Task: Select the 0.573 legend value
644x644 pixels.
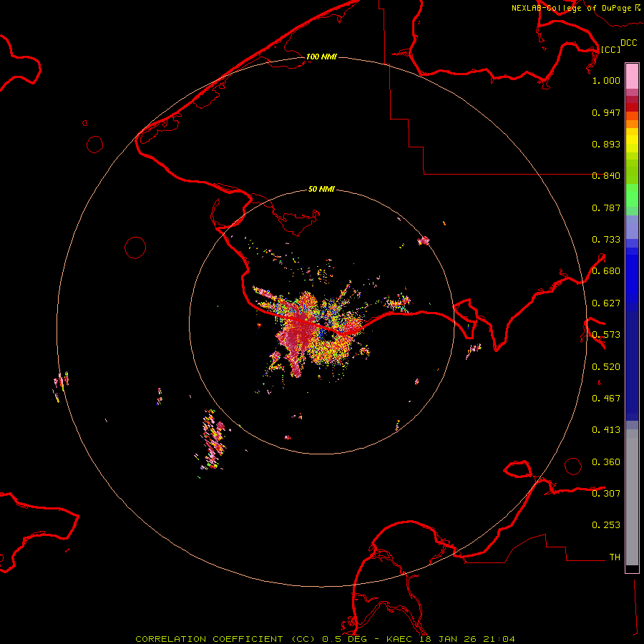Action: point(606,335)
